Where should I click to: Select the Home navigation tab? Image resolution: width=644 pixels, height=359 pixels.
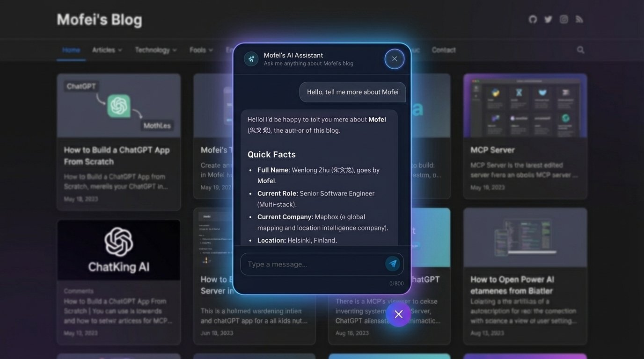pyautogui.click(x=71, y=50)
